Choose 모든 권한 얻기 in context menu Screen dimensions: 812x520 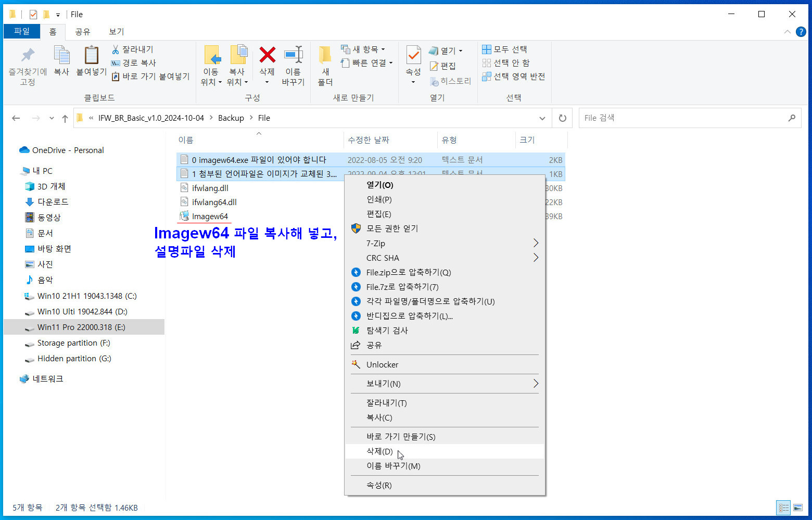click(445, 229)
